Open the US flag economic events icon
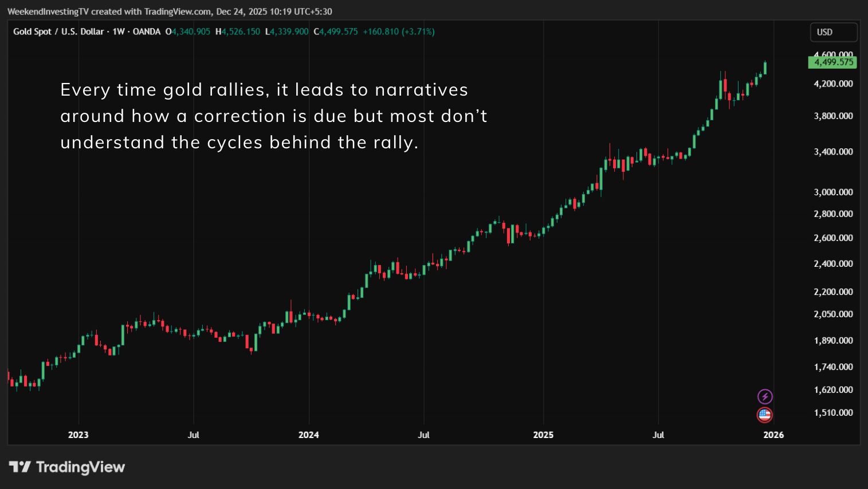 coord(765,415)
